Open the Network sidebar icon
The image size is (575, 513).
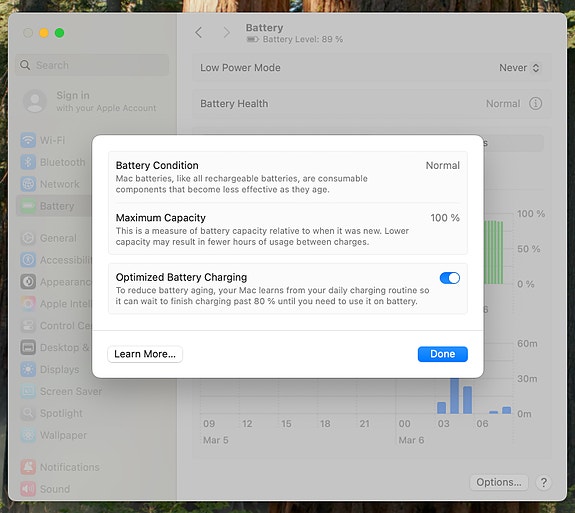click(x=28, y=184)
